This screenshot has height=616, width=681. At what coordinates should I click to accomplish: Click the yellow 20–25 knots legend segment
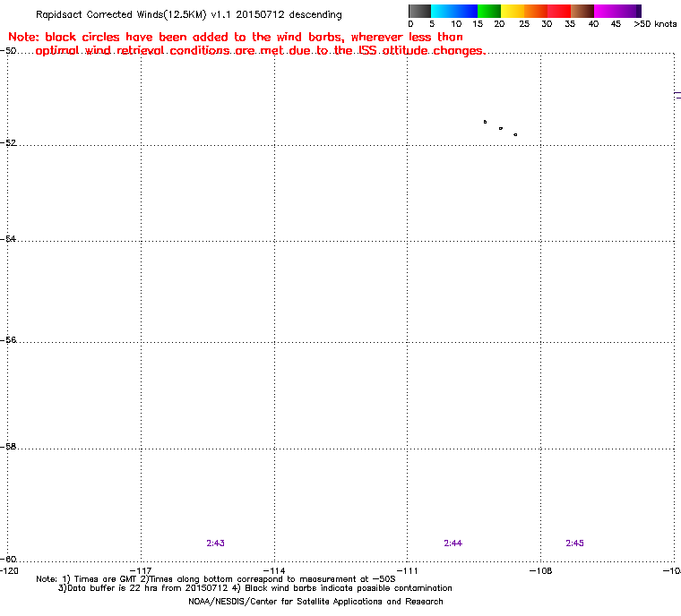coord(513,11)
